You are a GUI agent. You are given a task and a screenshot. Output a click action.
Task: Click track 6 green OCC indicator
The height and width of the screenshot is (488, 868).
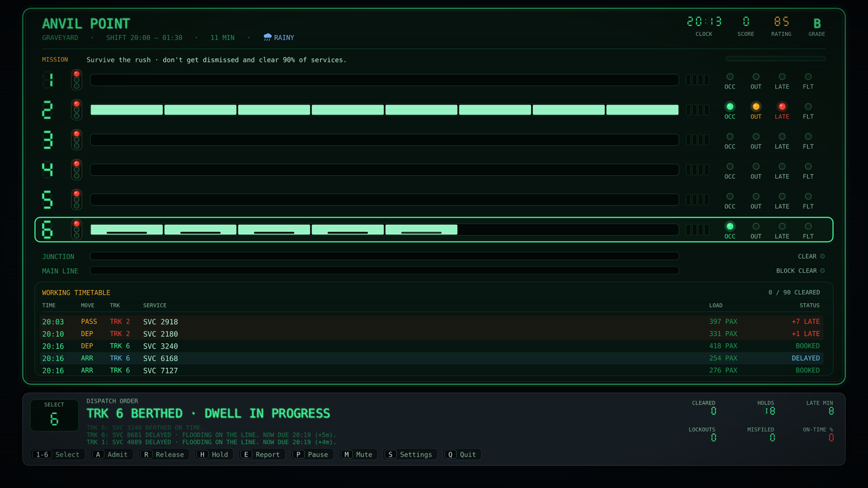pos(730,227)
